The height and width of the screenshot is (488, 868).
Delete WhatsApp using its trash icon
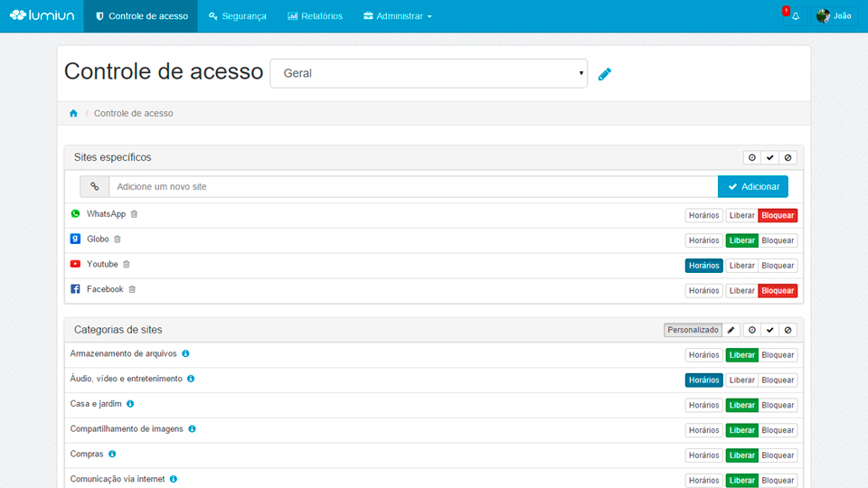[x=135, y=214]
